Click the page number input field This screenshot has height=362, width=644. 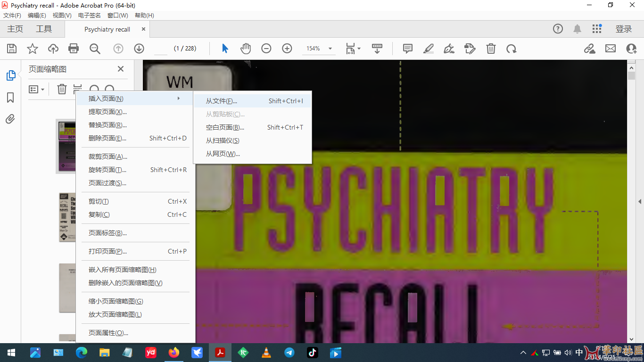[161, 49]
